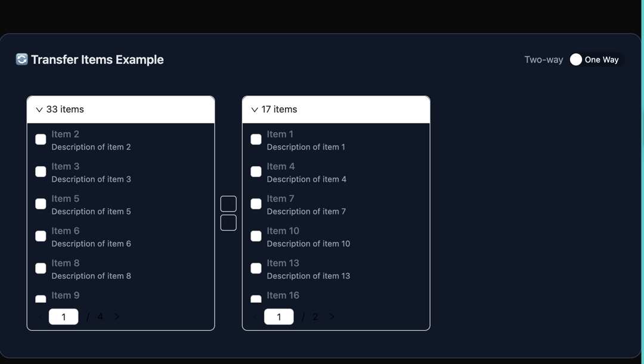Go to previous page in right list
This screenshot has width=644, height=364.
[256, 317]
